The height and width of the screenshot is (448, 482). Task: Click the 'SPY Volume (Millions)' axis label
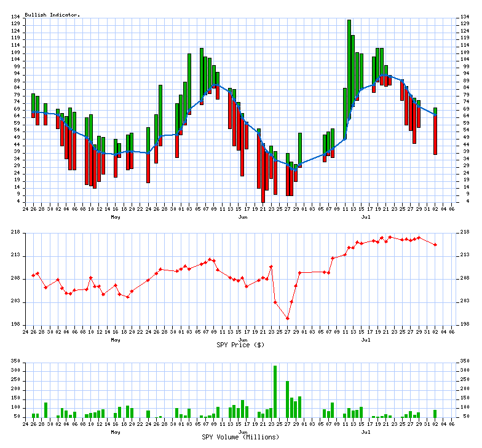240,437
